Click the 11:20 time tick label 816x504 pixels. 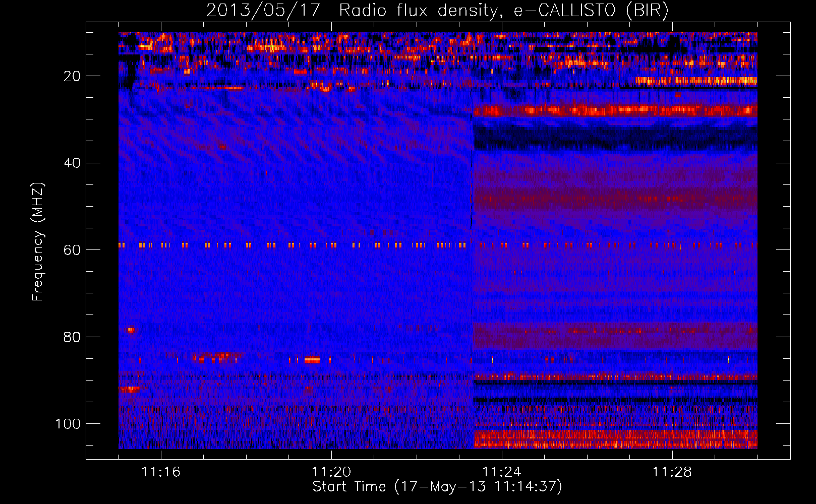coord(331,472)
